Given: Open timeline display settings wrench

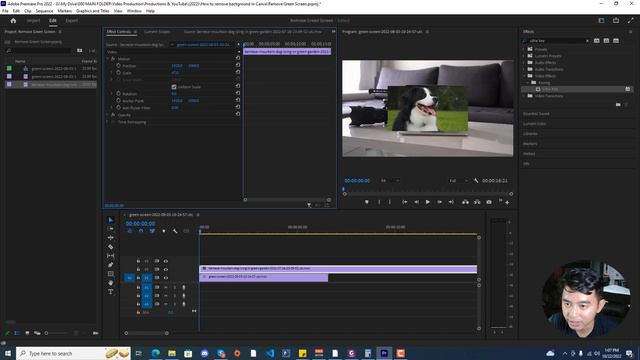Looking at the screenshot, I should (x=175, y=231).
